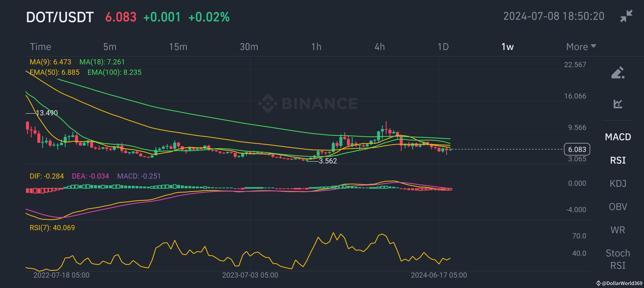
Task: Select the 4h timeframe tab
Action: pos(379,47)
